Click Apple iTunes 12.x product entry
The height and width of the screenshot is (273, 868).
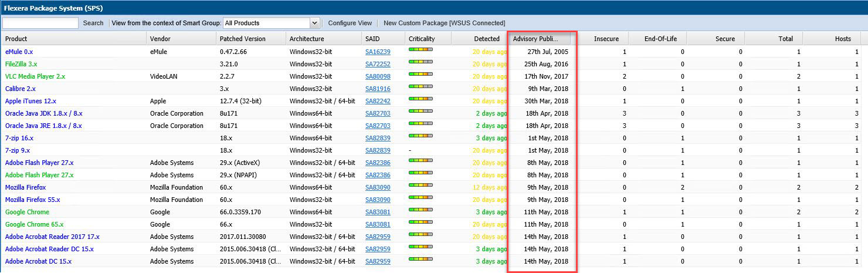[30, 101]
